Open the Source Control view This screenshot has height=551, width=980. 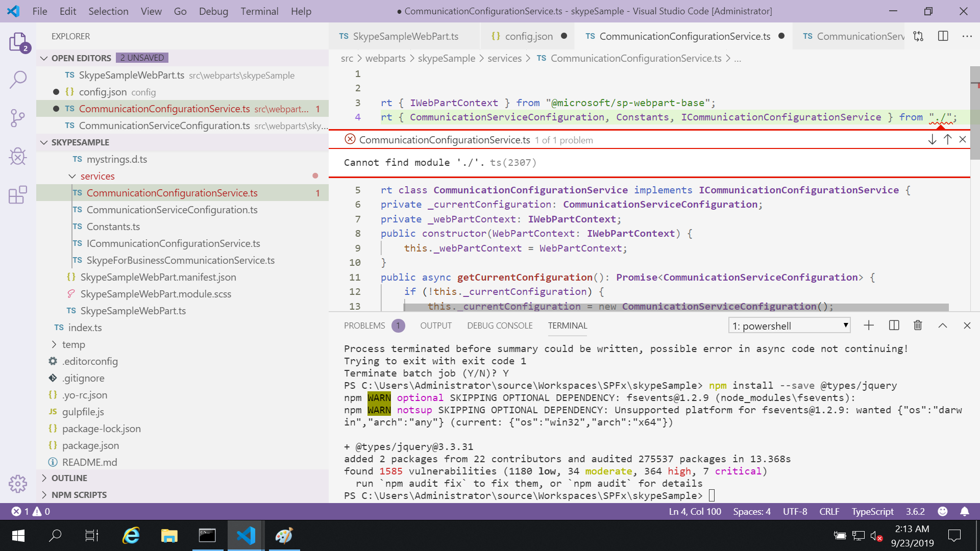[x=18, y=118]
